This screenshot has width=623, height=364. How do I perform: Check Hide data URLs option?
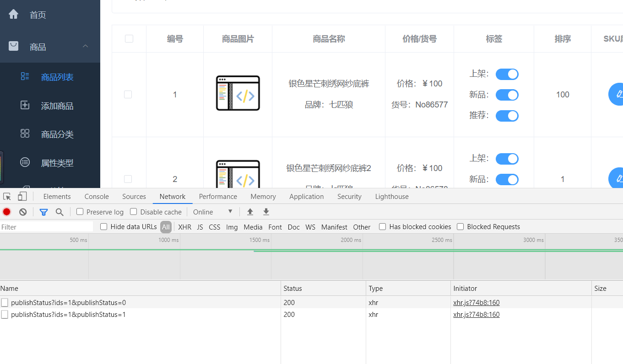coord(104,227)
